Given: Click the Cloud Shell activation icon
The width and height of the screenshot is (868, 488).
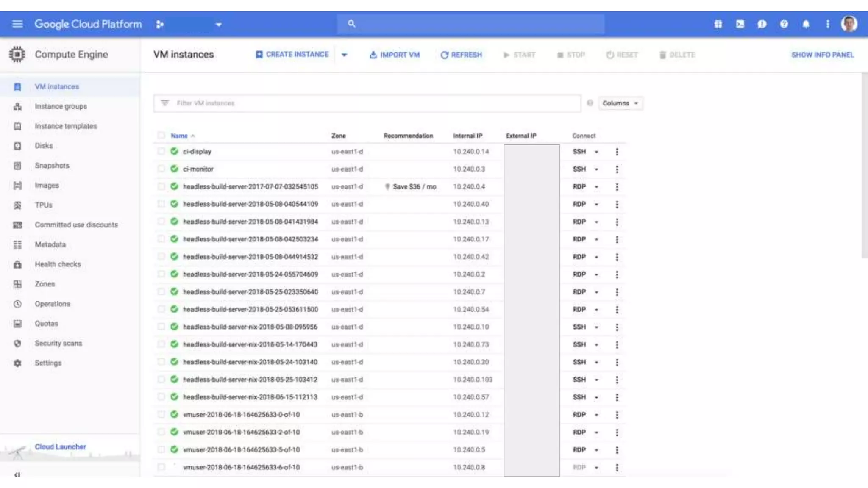Looking at the screenshot, I should 740,24.
